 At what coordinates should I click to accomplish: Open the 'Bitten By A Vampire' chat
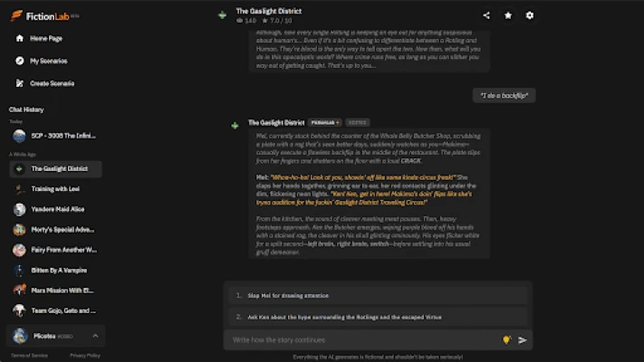coord(54,270)
